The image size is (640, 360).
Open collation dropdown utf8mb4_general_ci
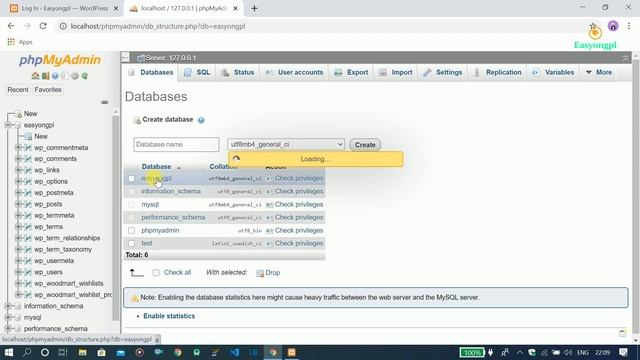pyautogui.click(x=286, y=144)
